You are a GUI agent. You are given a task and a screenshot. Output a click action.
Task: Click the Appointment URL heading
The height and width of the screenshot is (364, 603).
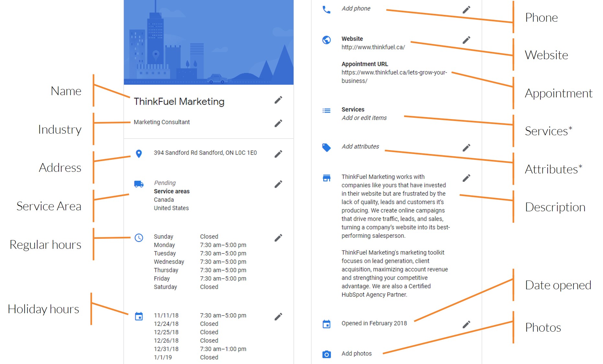click(365, 64)
